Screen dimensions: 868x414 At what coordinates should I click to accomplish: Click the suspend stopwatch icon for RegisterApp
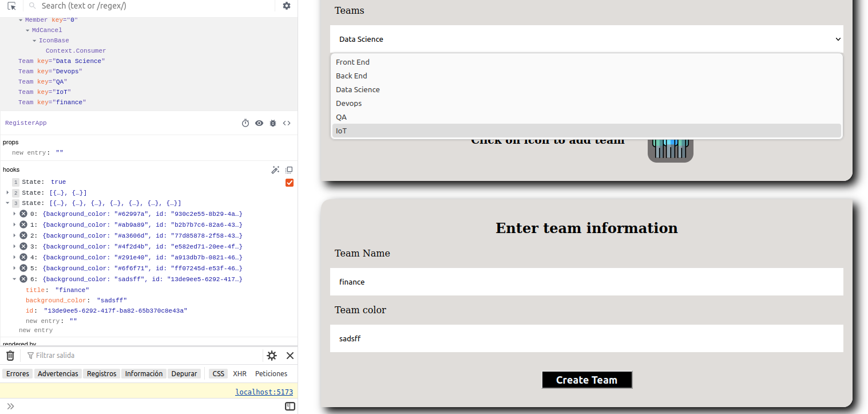(x=245, y=123)
